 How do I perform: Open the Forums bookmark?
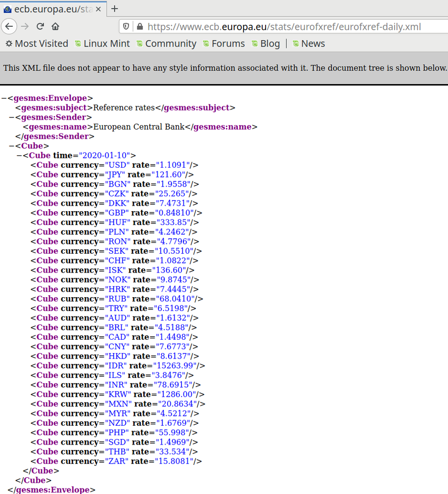[224, 44]
